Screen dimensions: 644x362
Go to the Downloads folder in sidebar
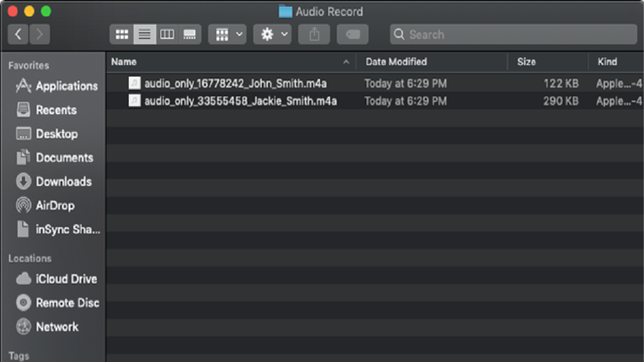63,181
